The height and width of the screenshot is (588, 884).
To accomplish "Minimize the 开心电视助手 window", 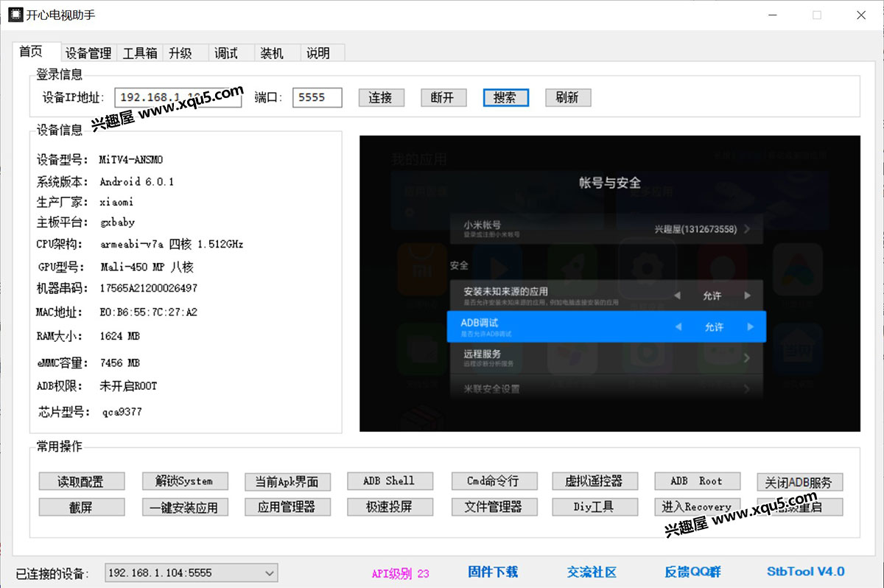I will coord(773,15).
